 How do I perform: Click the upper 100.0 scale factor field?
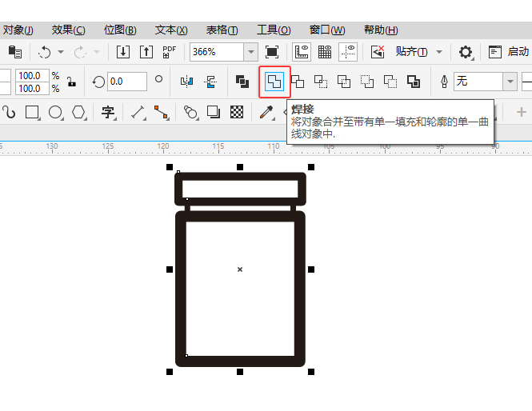coord(32,75)
